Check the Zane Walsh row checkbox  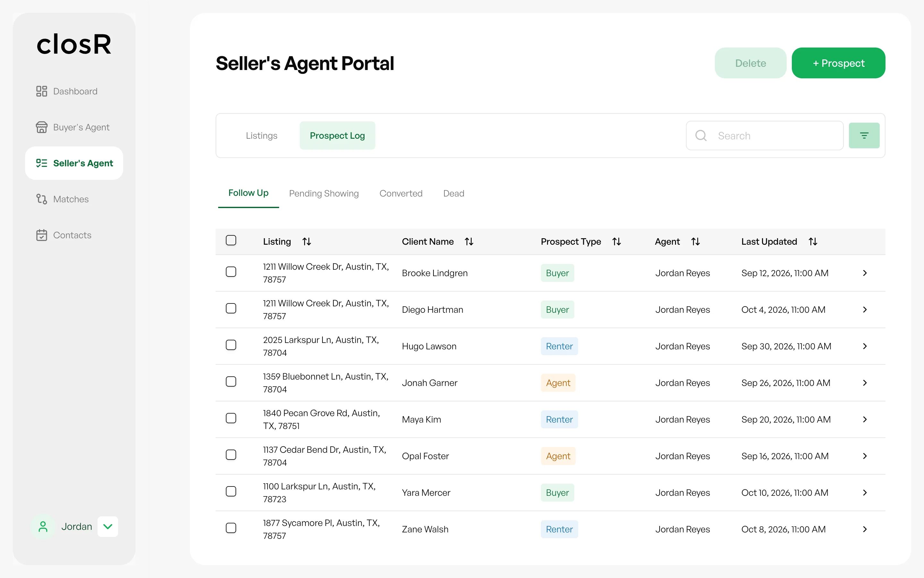[231, 528]
